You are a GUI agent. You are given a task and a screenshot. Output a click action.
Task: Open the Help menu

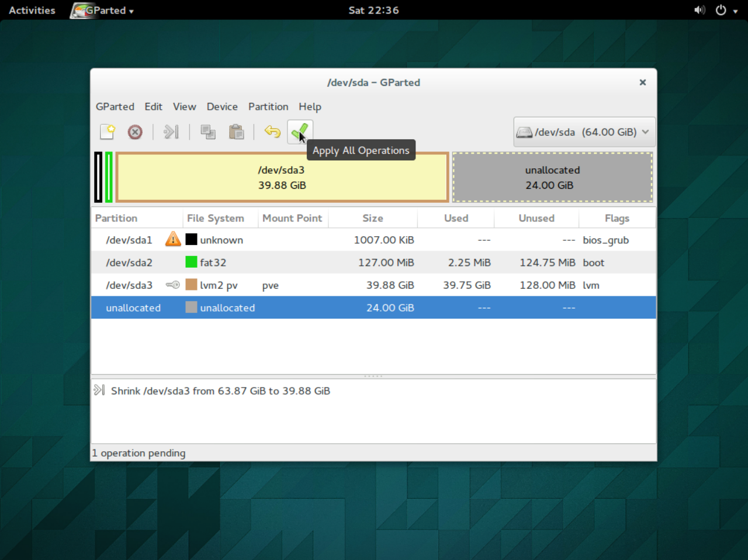tap(310, 106)
